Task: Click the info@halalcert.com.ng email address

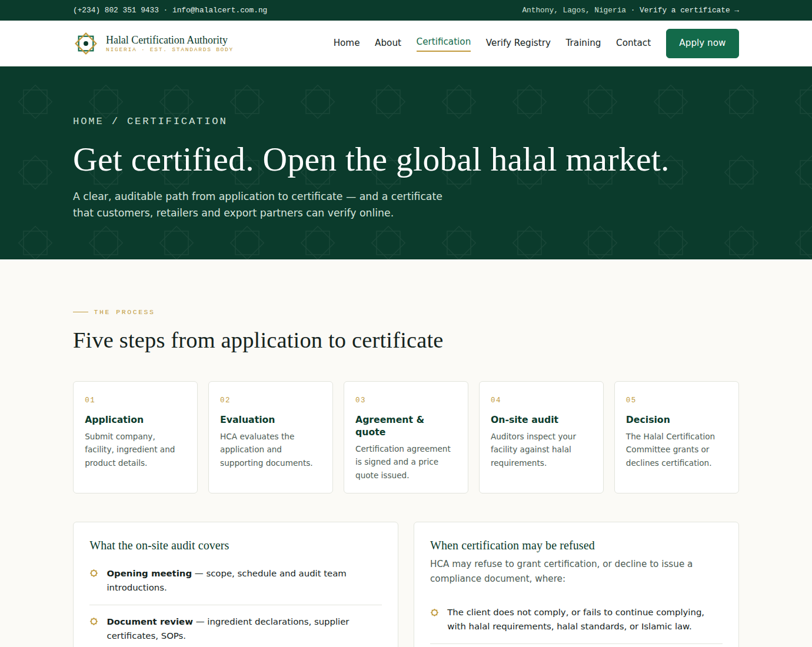Action: (219, 10)
